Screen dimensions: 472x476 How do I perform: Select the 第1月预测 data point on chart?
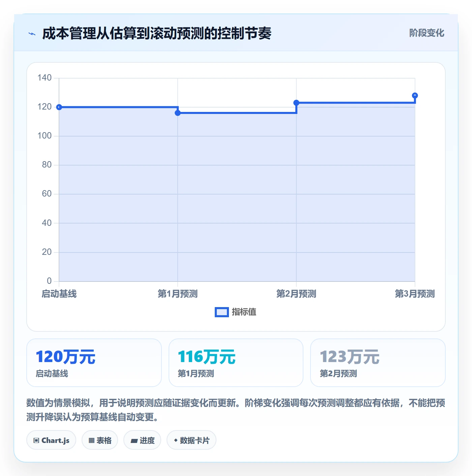(178, 113)
